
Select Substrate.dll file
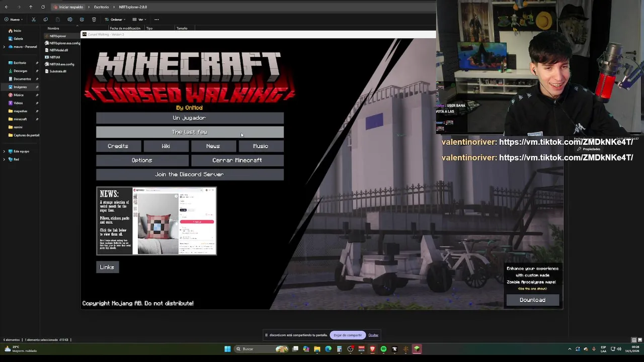pyautogui.click(x=58, y=71)
